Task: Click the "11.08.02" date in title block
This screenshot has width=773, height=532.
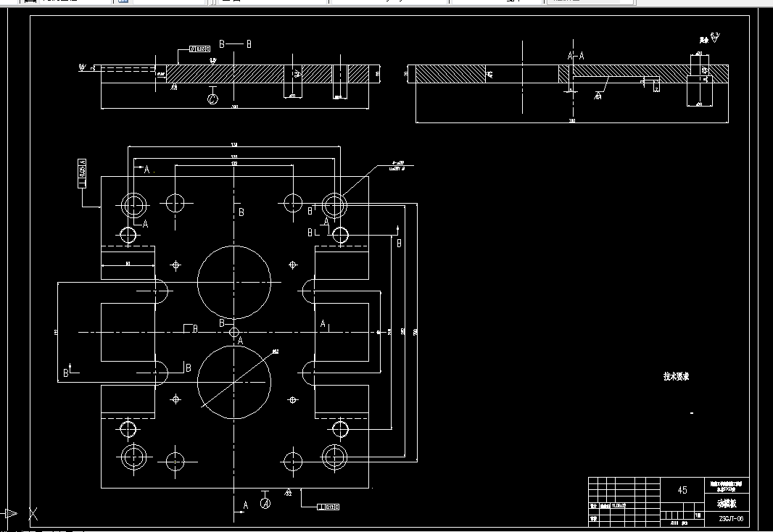Action: [x=619, y=506]
